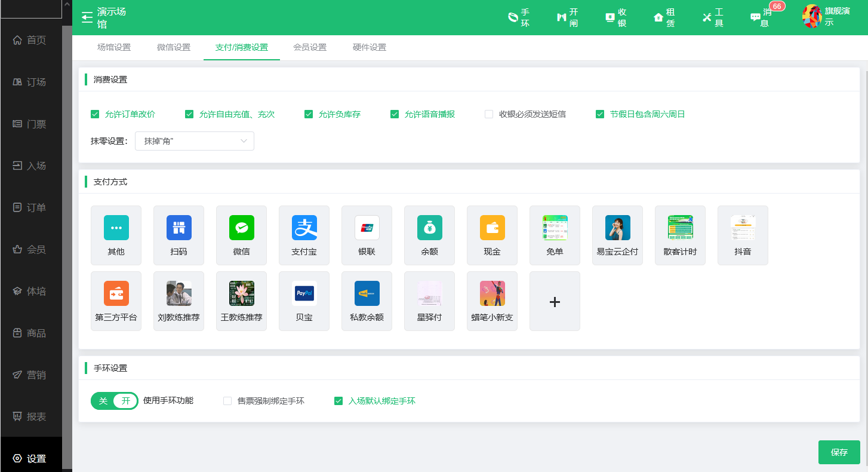Check 售票强制绑定手环 checkbox
The width and height of the screenshot is (868, 472).
227,401
